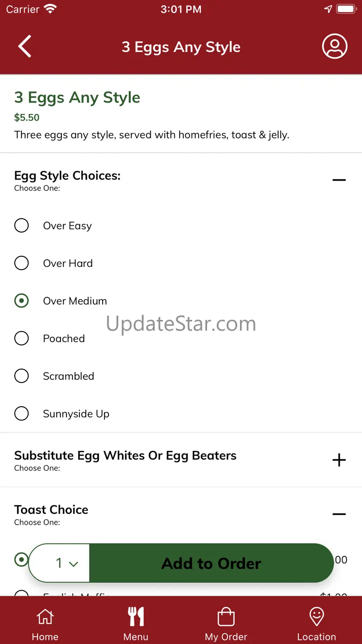The image size is (362, 644).
Task: Open the user profile icon
Action: tap(335, 46)
